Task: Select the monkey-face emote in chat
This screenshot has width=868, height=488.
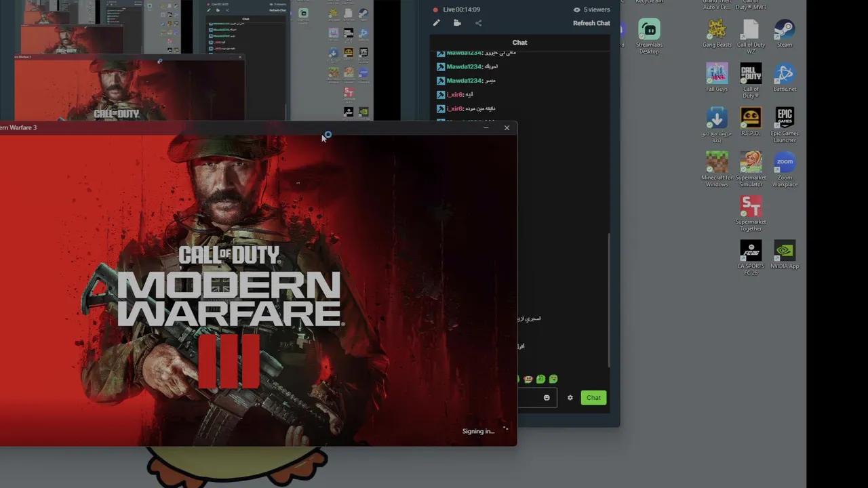Action: pos(528,380)
